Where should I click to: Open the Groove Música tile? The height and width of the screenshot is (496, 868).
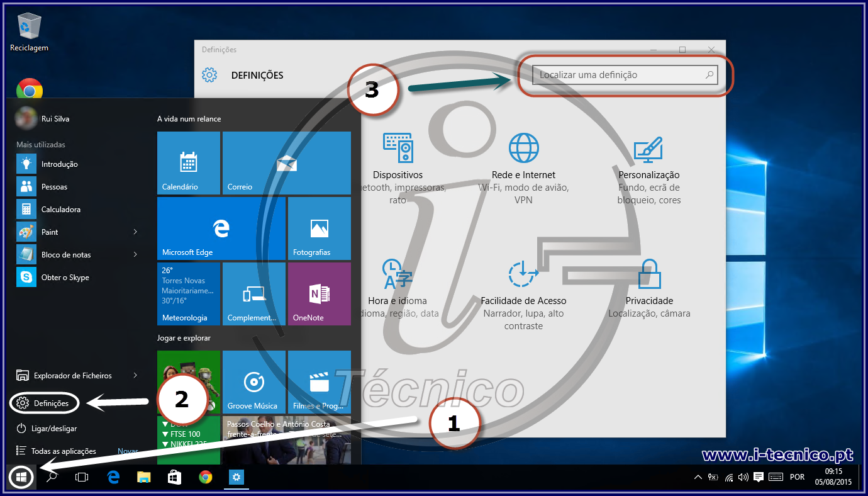253,381
